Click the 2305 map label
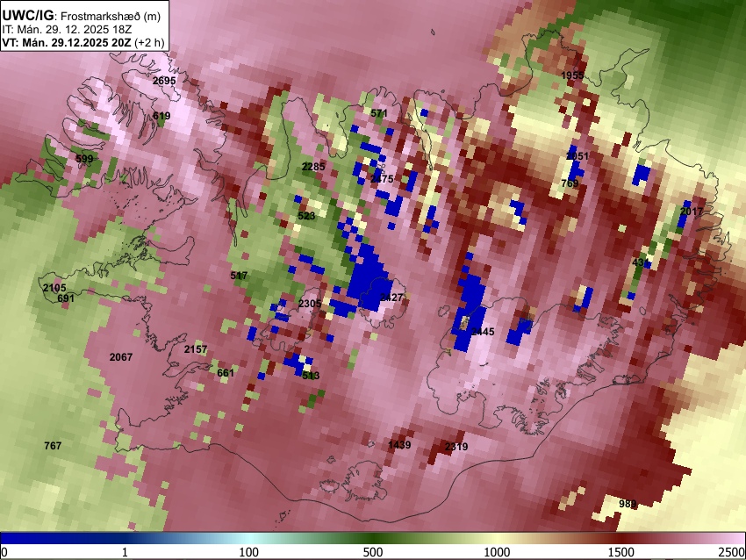This screenshot has width=746, height=560. pos(310,303)
